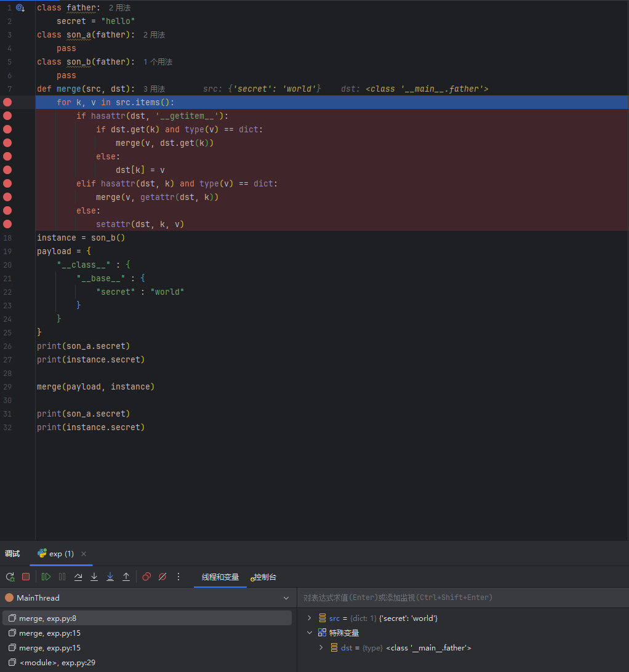Resume program execution
Screen dimensions: 629x672
[x=46, y=577]
